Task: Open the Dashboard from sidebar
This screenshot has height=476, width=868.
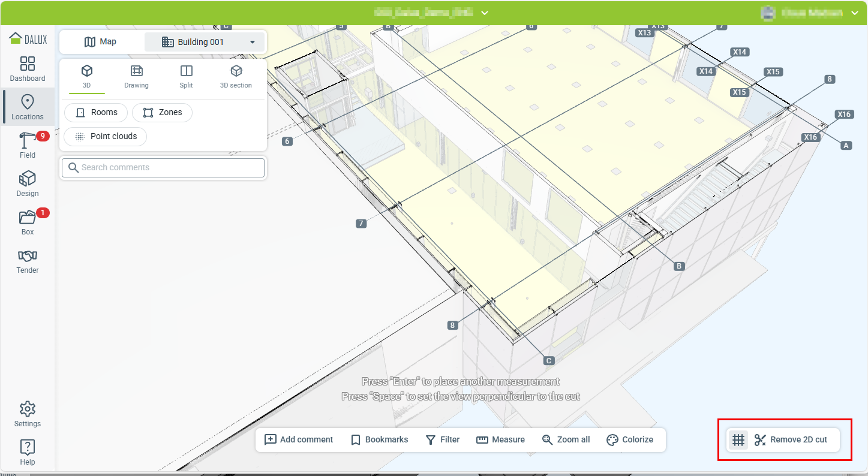Action: [x=28, y=69]
